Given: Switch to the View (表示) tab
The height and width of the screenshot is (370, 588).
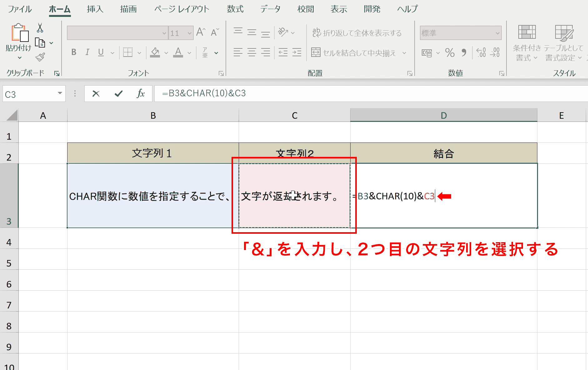Looking at the screenshot, I should tap(339, 9).
